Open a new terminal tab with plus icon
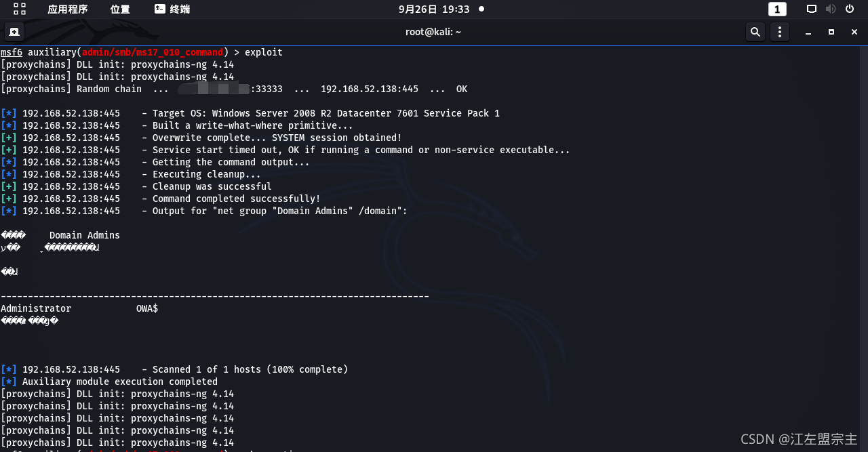Image resolution: width=868 pixels, height=452 pixels. pyautogui.click(x=14, y=32)
